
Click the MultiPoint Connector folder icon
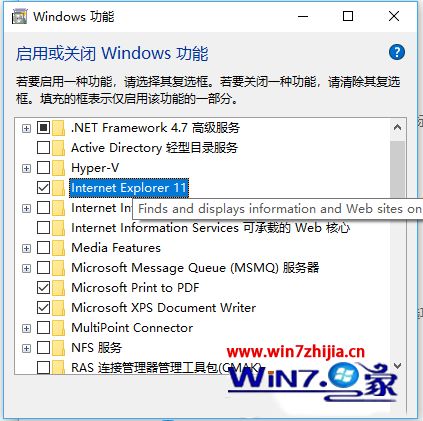(x=59, y=328)
